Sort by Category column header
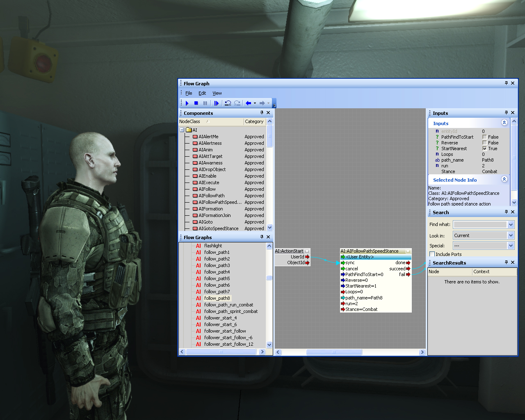Screen dimensions: 525x420 [x=255, y=122]
